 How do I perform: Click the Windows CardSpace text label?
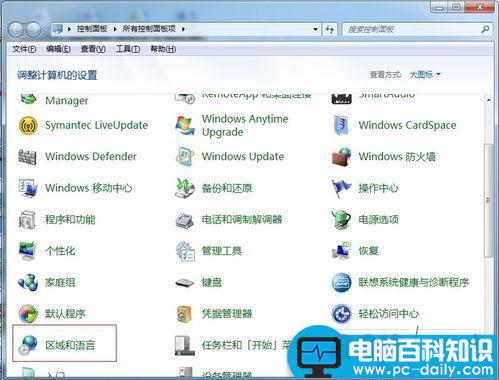point(407,125)
